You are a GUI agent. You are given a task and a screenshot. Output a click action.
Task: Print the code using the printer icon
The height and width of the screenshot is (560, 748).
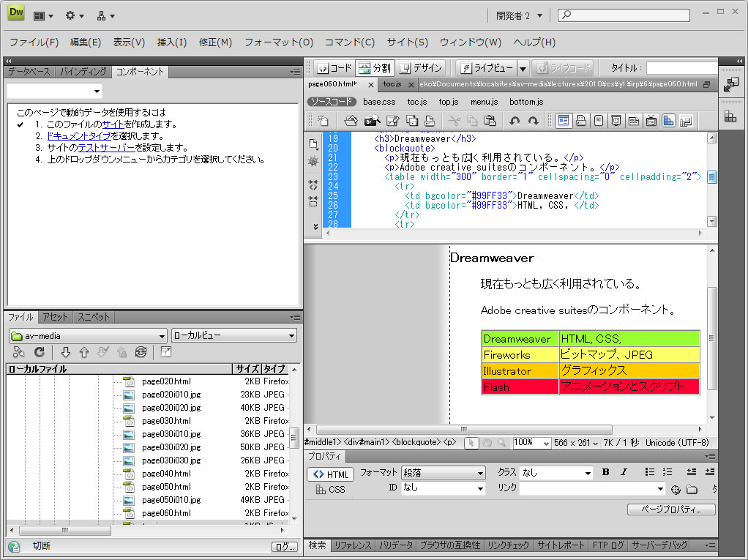(430, 121)
